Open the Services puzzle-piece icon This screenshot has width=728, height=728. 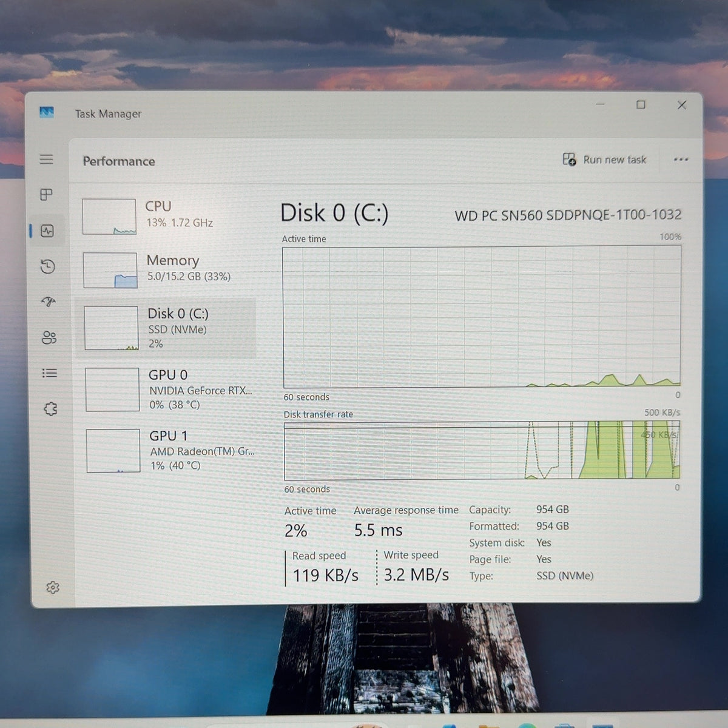50,409
